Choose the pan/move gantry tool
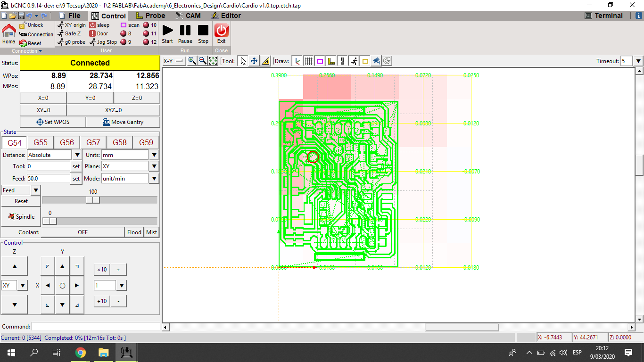Screen dimensions: 644x362 (254, 61)
